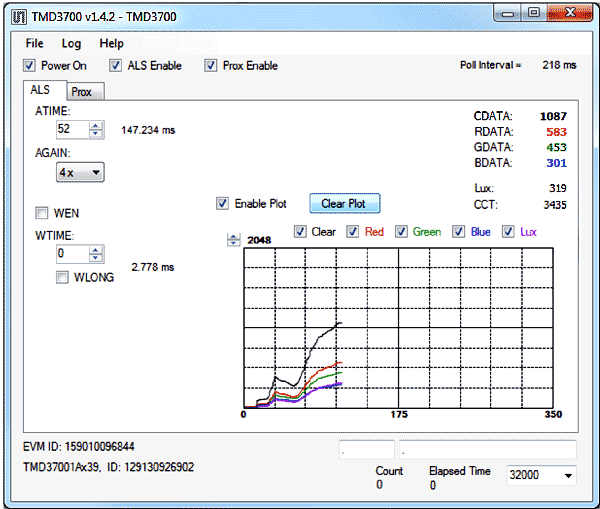Viewport: 600px width, 509px height.
Task: Open the Help menu
Action: click(111, 43)
